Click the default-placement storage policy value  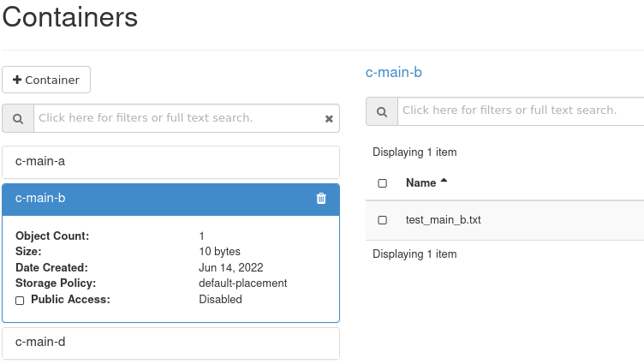point(242,283)
